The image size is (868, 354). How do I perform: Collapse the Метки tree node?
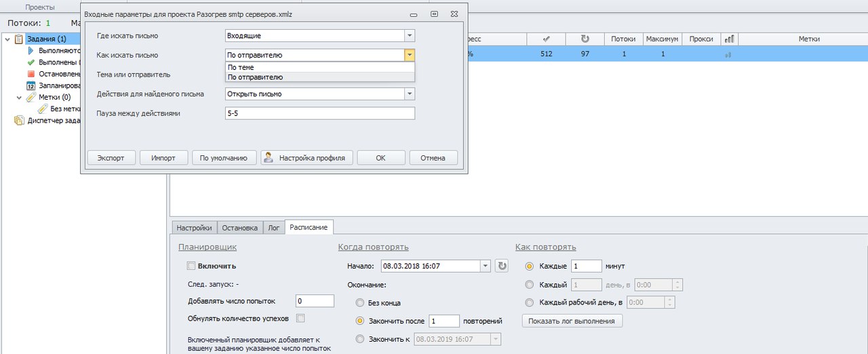coord(19,97)
